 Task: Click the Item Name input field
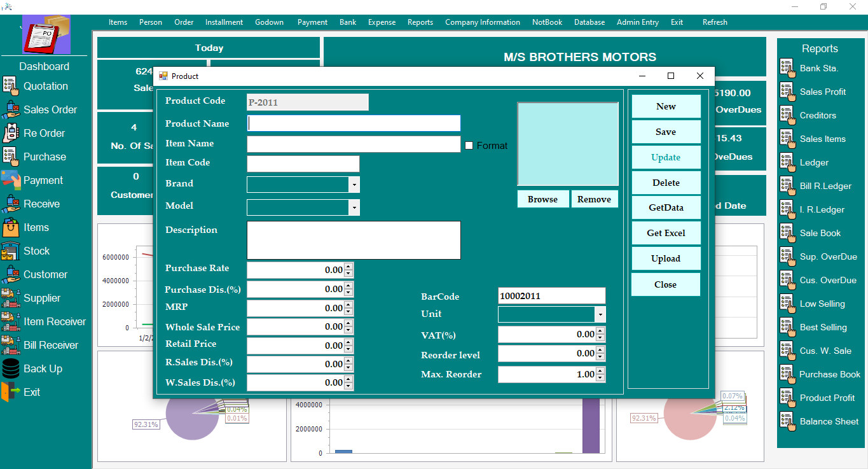coord(354,144)
